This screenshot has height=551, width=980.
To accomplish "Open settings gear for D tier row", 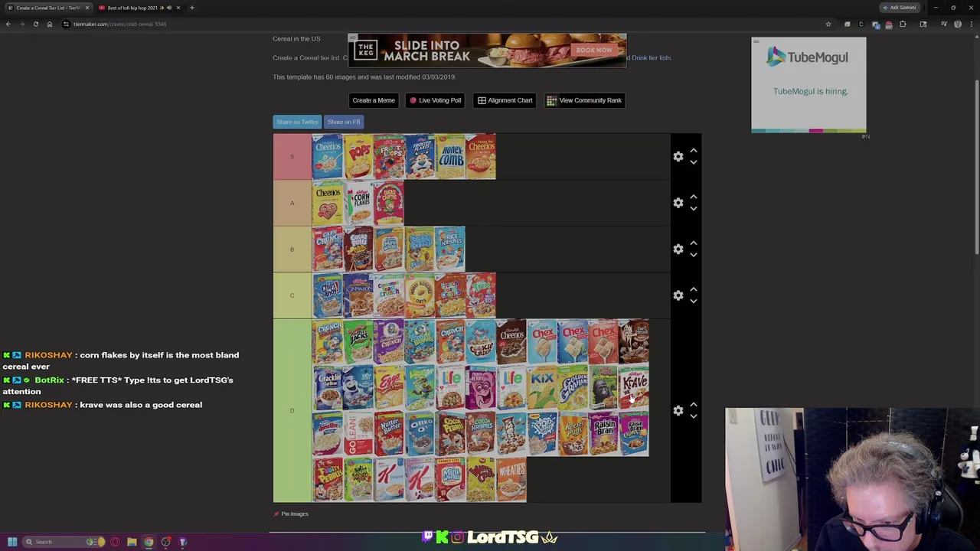I will point(678,411).
